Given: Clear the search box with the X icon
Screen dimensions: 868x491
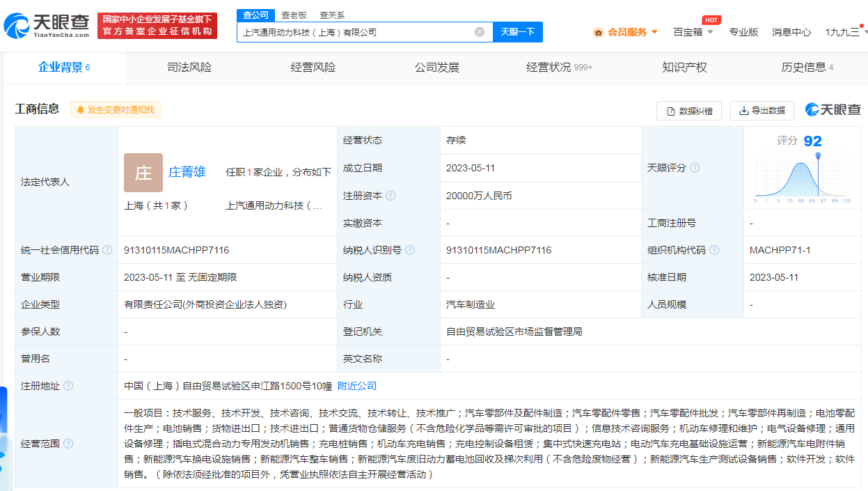Looking at the screenshot, I should 480,32.
